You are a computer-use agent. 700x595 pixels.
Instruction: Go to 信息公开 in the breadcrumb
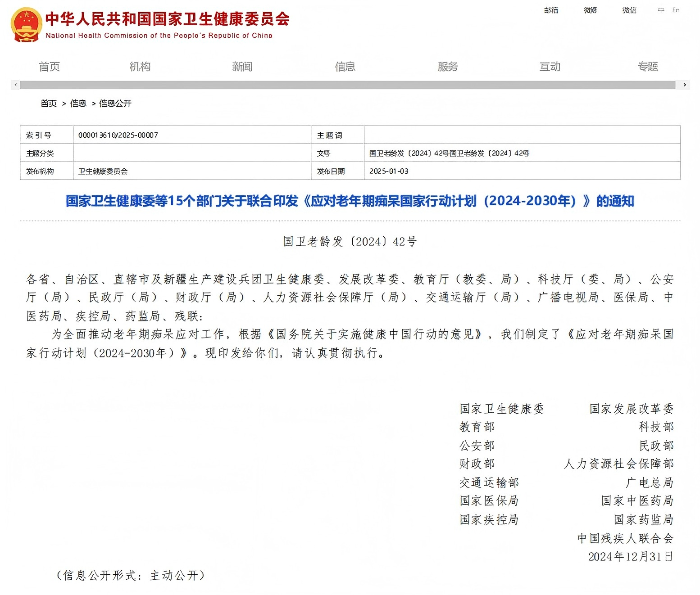(x=115, y=104)
